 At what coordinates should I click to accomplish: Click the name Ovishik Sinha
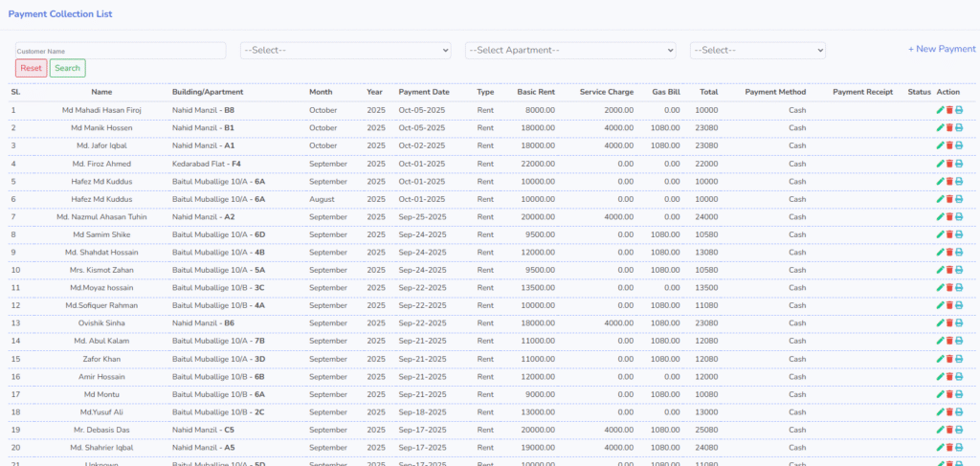point(101,323)
